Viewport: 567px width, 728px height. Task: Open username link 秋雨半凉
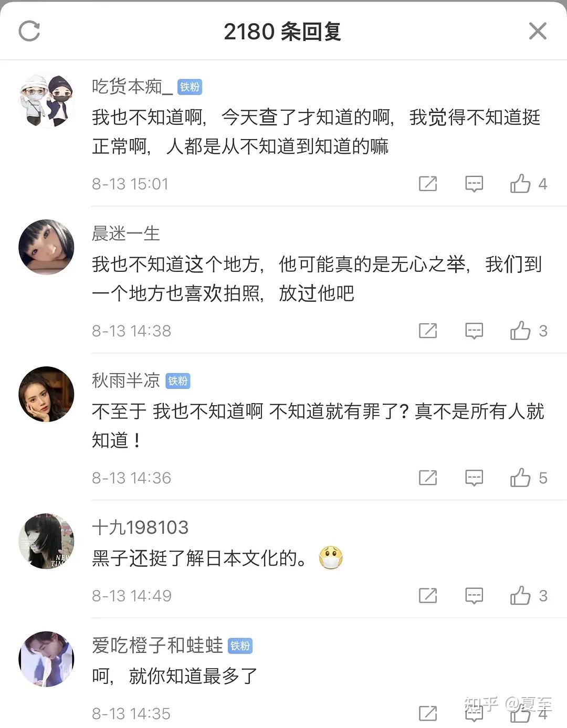coord(126,381)
